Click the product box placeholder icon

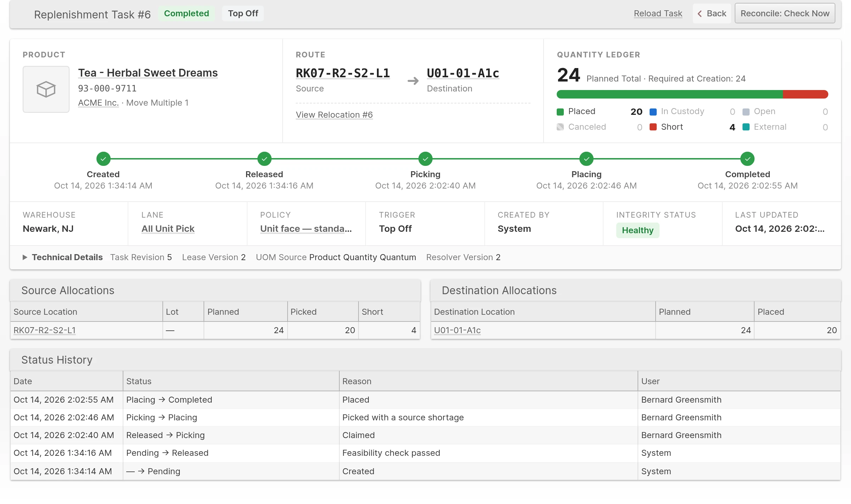pos(46,89)
